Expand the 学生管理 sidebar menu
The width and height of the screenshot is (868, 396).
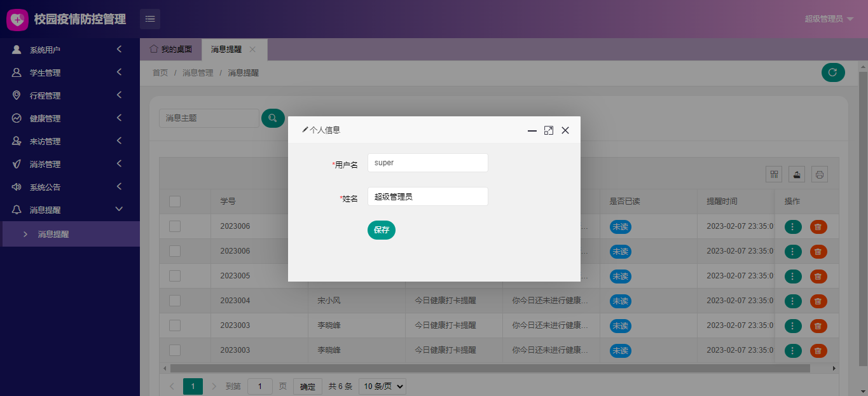pos(70,72)
